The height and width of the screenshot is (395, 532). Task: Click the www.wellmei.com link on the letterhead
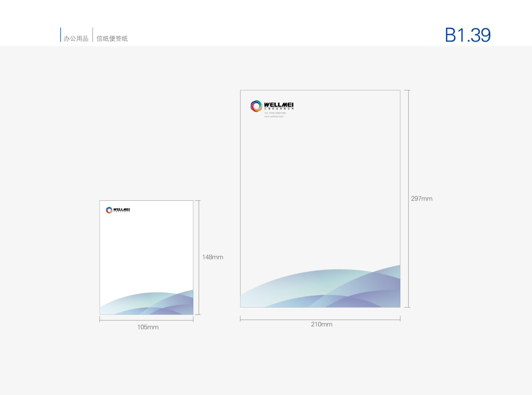coord(274,116)
